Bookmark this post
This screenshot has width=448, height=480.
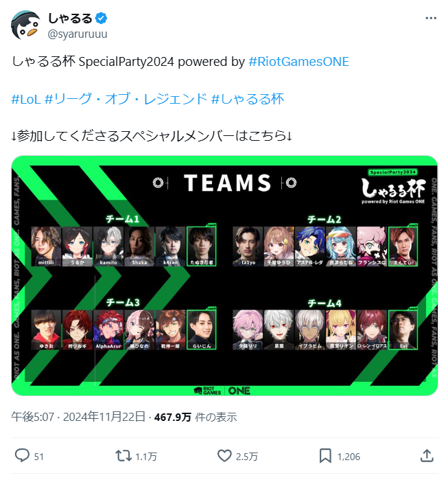point(325,456)
